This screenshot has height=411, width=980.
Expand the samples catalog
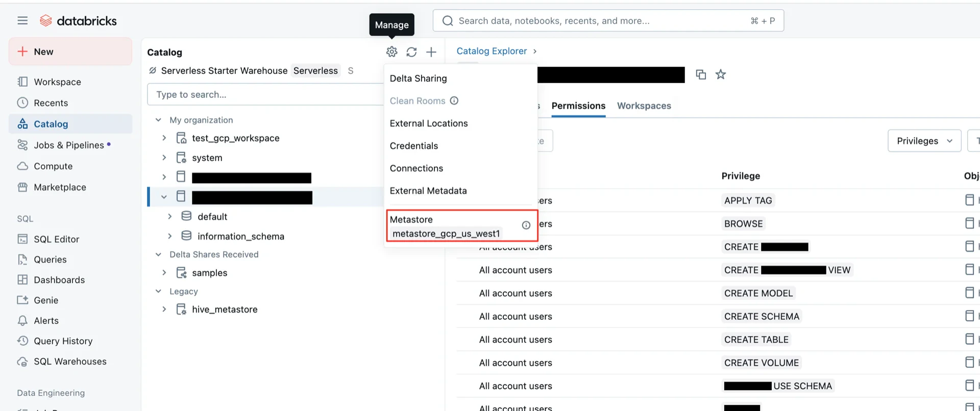coord(164,273)
